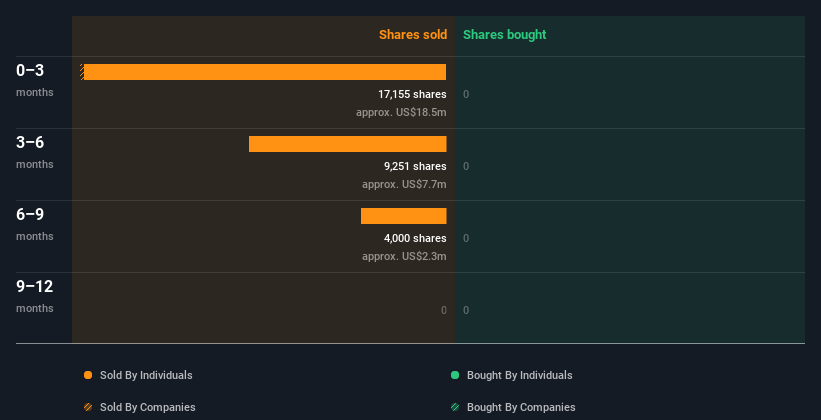The height and width of the screenshot is (420, 821).
Task: Click the Shares bought column header
Action: 504,35
